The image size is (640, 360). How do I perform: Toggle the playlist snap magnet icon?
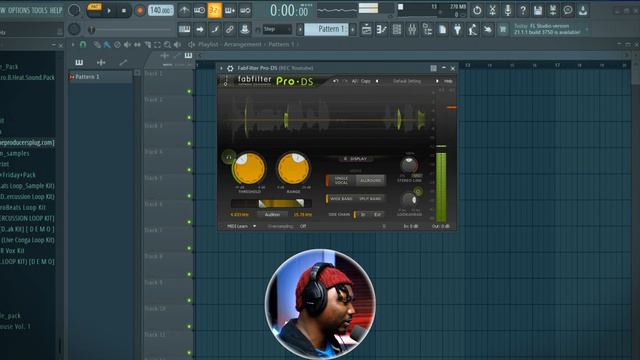83,44
